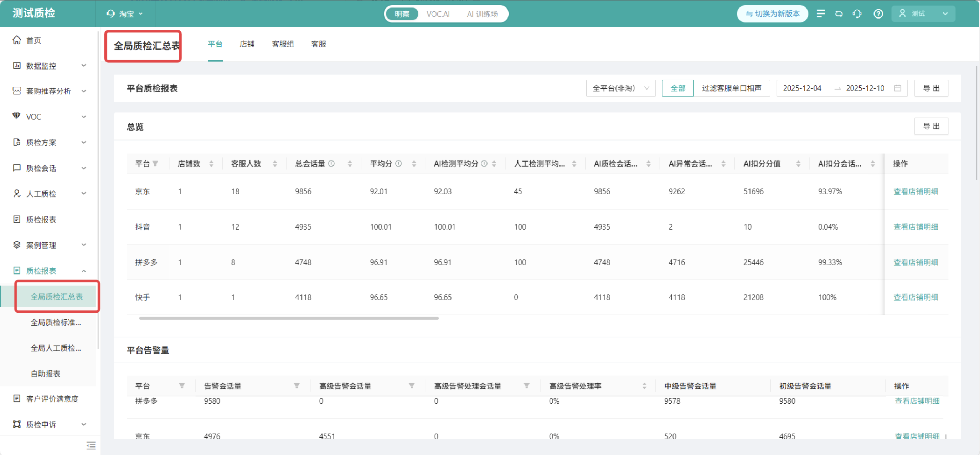Click 切换为新版本 button
980x455 pixels.
coord(772,14)
